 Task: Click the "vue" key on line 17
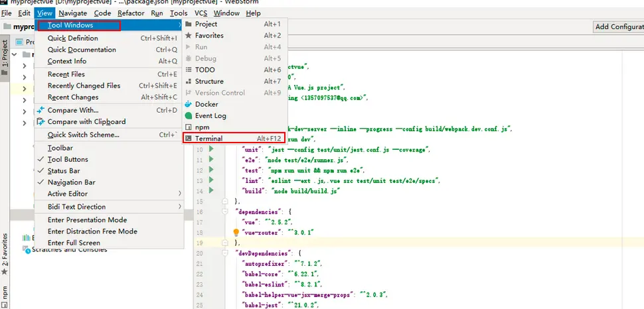tap(250, 222)
